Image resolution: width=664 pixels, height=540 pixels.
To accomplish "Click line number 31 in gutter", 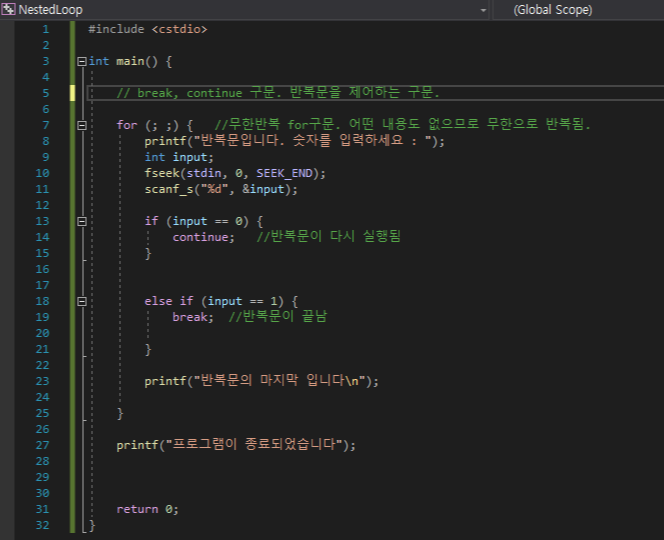I will click(42, 509).
